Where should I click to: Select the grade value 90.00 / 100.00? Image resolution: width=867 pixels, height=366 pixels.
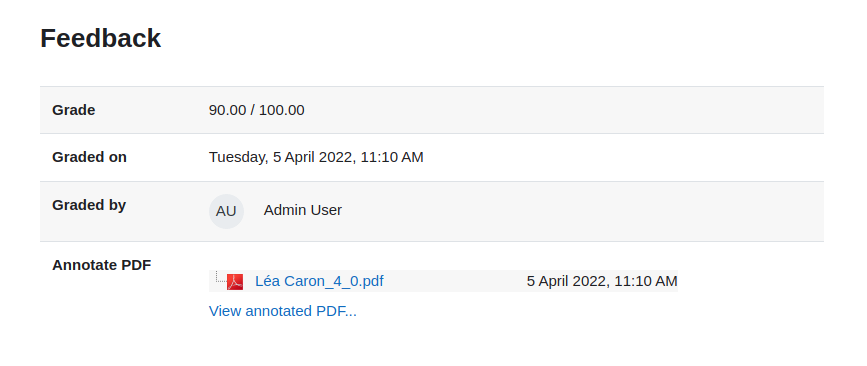[x=257, y=110]
